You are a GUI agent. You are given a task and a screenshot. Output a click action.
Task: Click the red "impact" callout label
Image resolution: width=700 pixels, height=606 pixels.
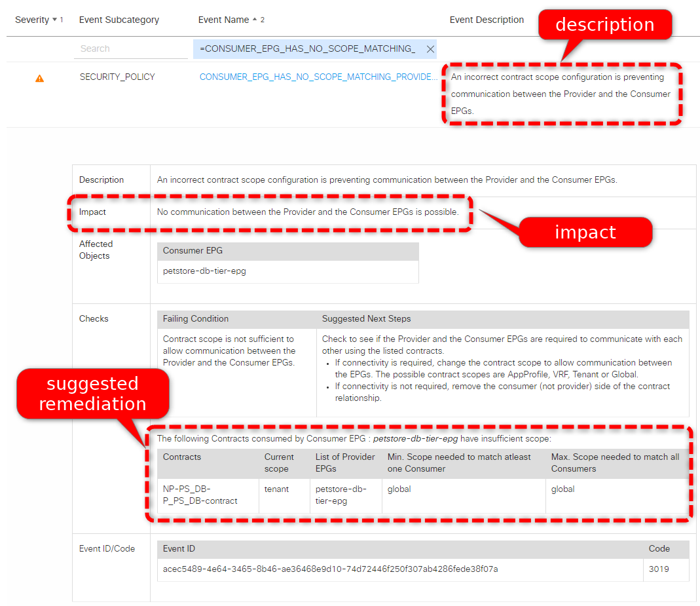pyautogui.click(x=585, y=232)
